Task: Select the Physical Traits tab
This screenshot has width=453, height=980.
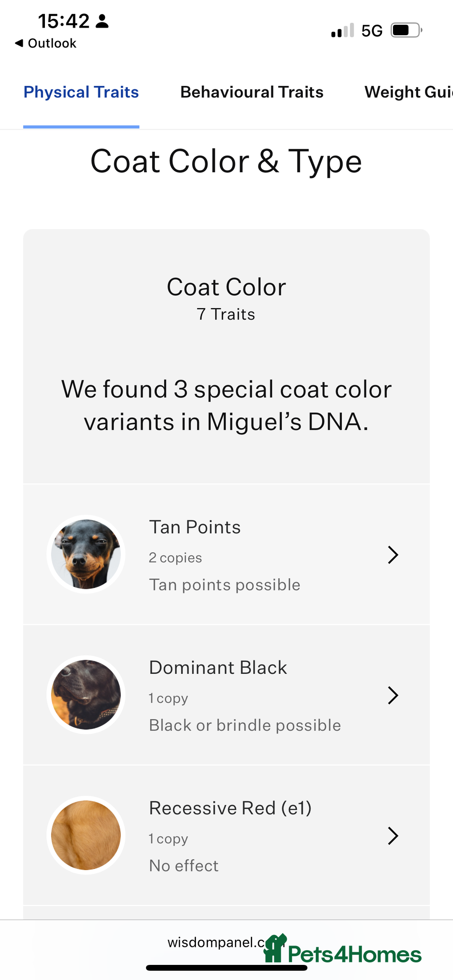Action: [81, 92]
